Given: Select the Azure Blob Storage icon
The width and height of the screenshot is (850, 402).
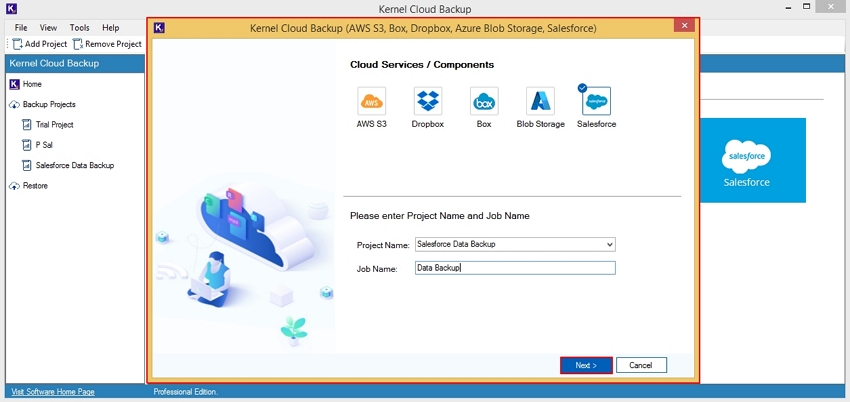Looking at the screenshot, I should pos(540,101).
